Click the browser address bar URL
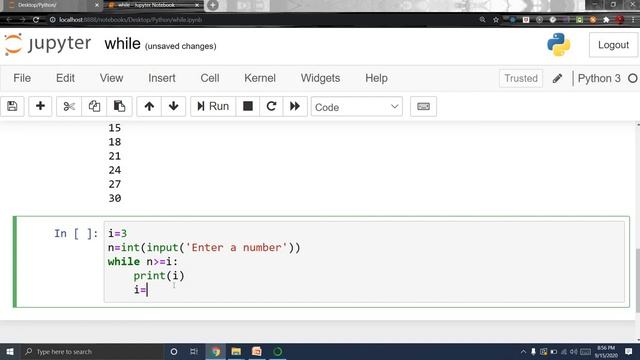 click(130, 20)
